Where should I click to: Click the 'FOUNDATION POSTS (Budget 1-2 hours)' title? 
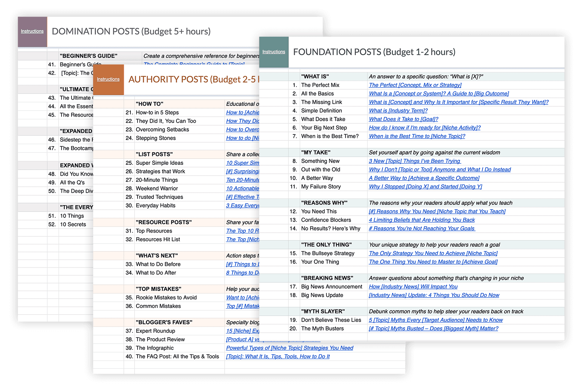tap(374, 52)
